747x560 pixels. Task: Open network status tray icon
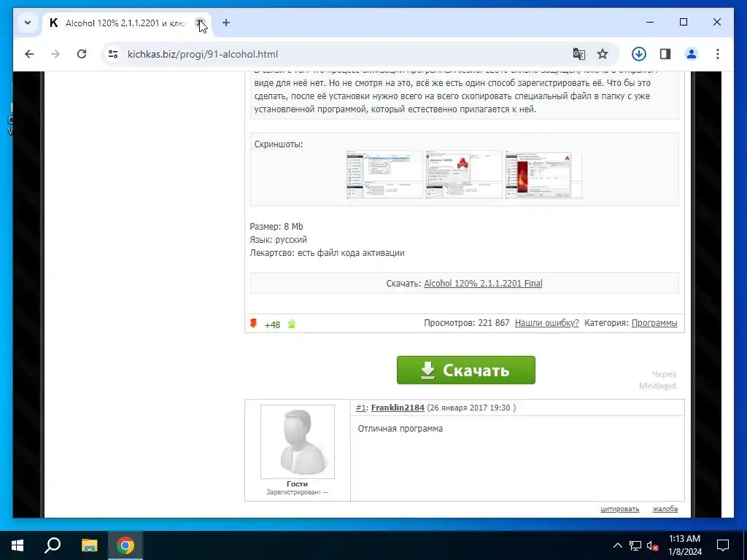pyautogui.click(x=635, y=545)
